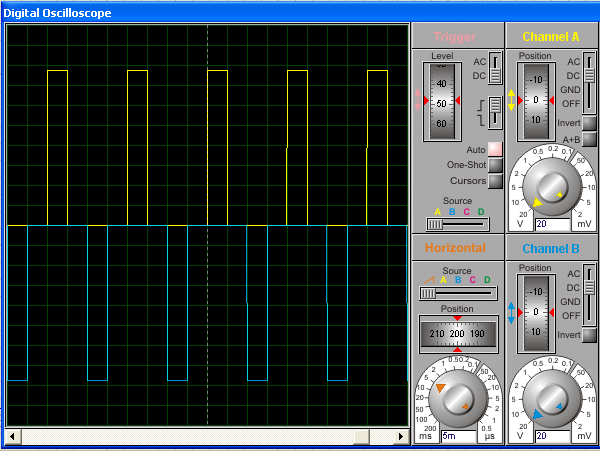Click blue Channel B position arrows icon
This screenshot has height=451, width=600.
(x=511, y=313)
